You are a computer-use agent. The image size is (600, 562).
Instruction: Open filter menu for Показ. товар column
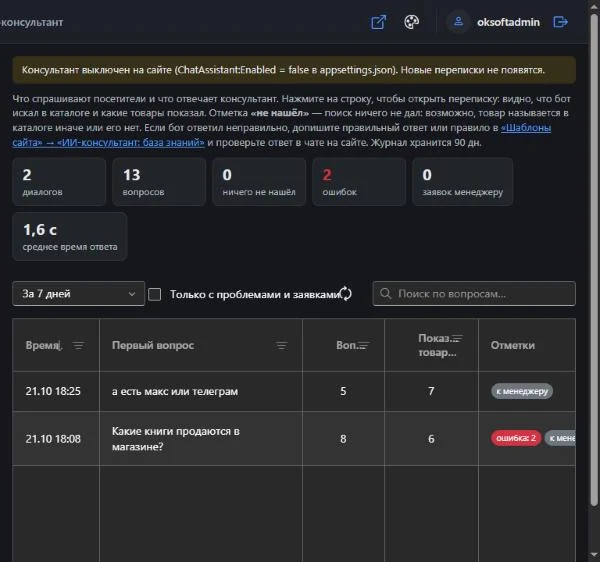(457, 338)
